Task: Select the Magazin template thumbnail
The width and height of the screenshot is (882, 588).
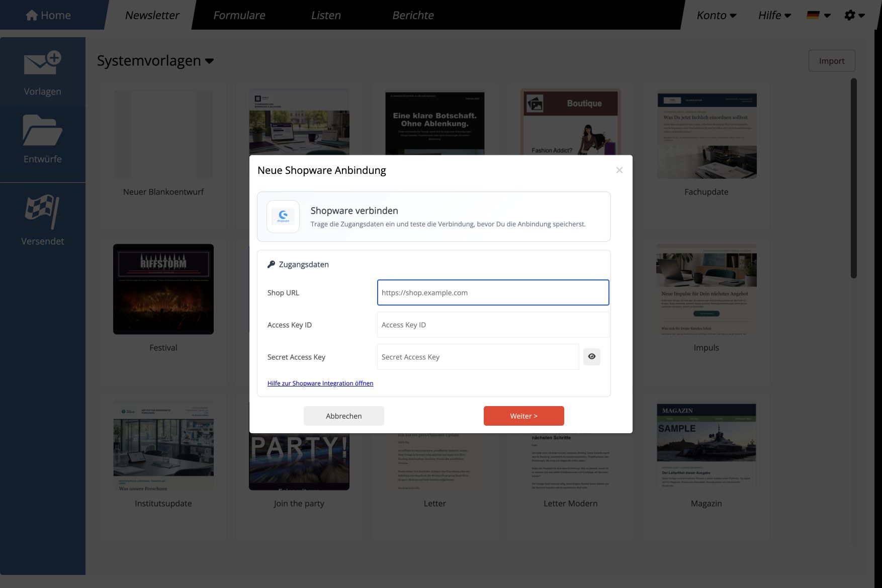Action: coord(707,446)
